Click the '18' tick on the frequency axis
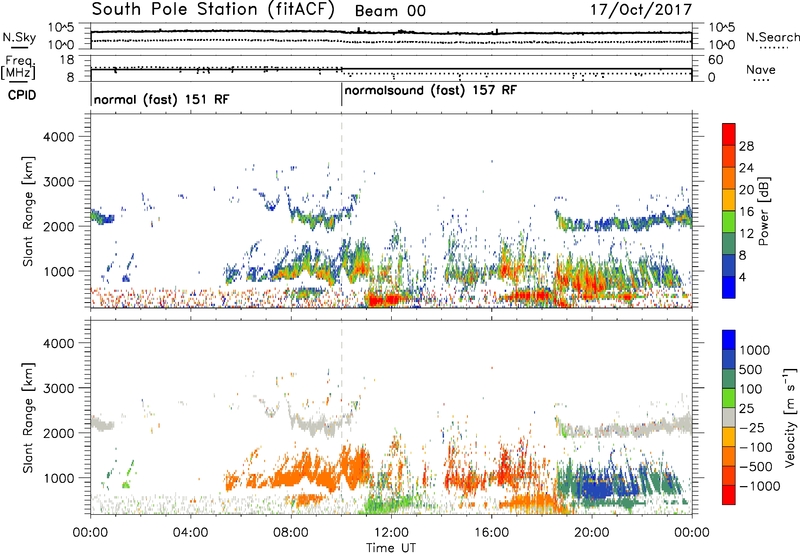800x554 pixels. coord(67,60)
